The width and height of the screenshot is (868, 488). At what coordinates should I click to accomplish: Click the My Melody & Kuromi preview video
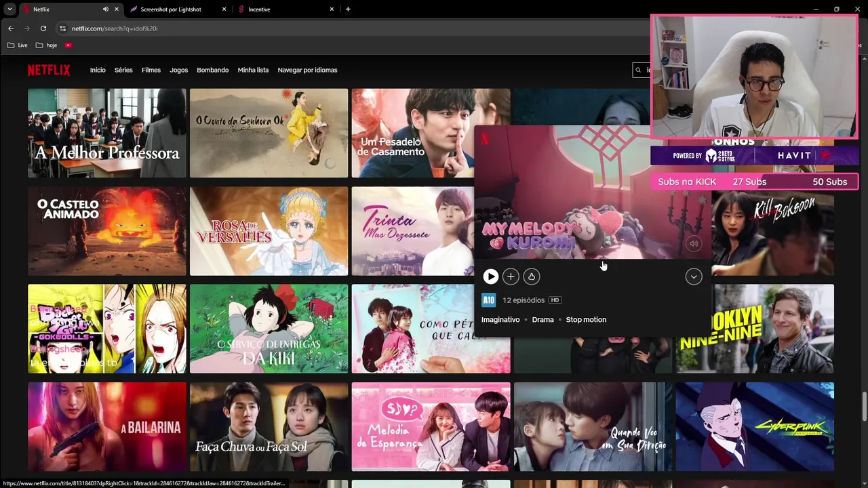coord(593,192)
